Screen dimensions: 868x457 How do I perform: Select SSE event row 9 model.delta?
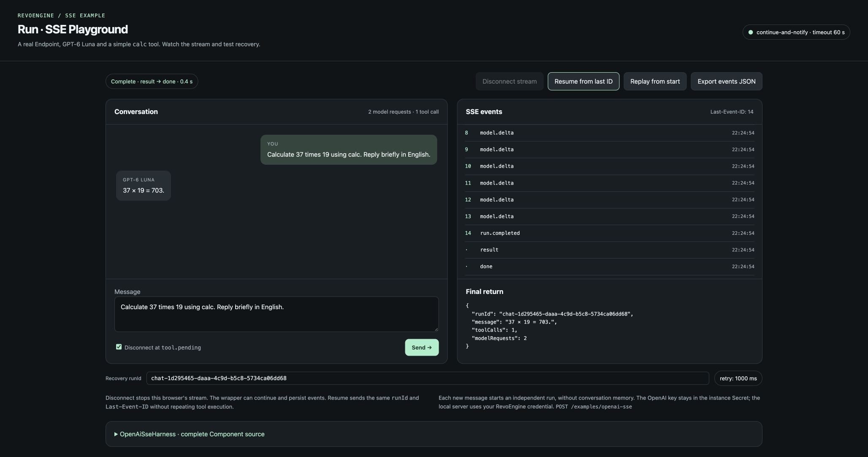610,150
